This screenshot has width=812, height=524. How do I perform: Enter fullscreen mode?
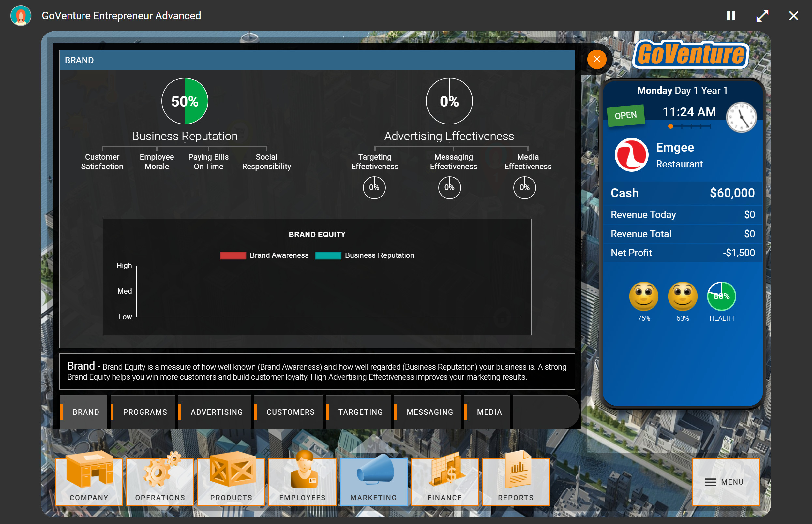763,15
